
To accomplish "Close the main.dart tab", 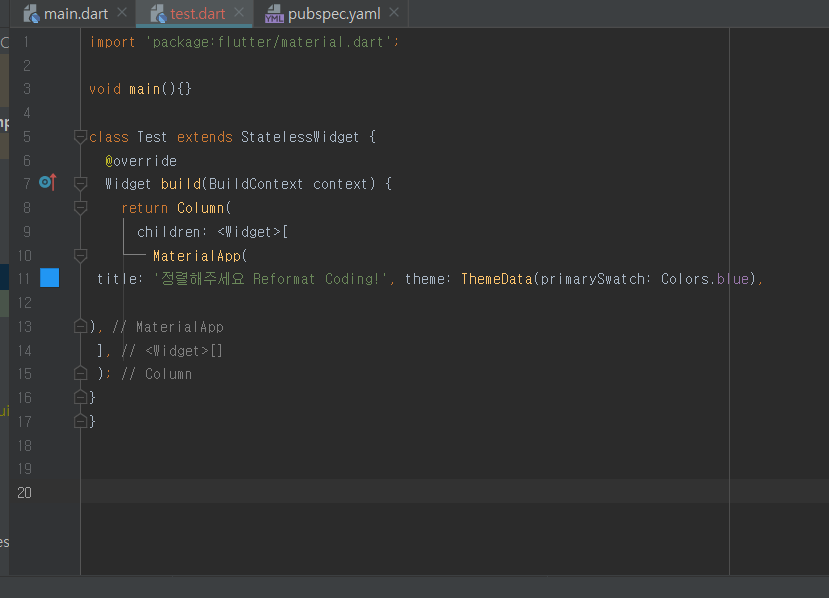I will [122, 12].
